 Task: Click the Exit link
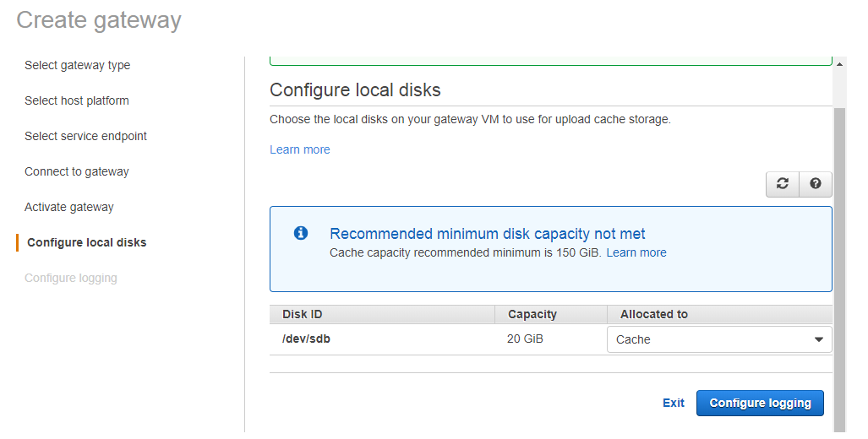tap(673, 403)
